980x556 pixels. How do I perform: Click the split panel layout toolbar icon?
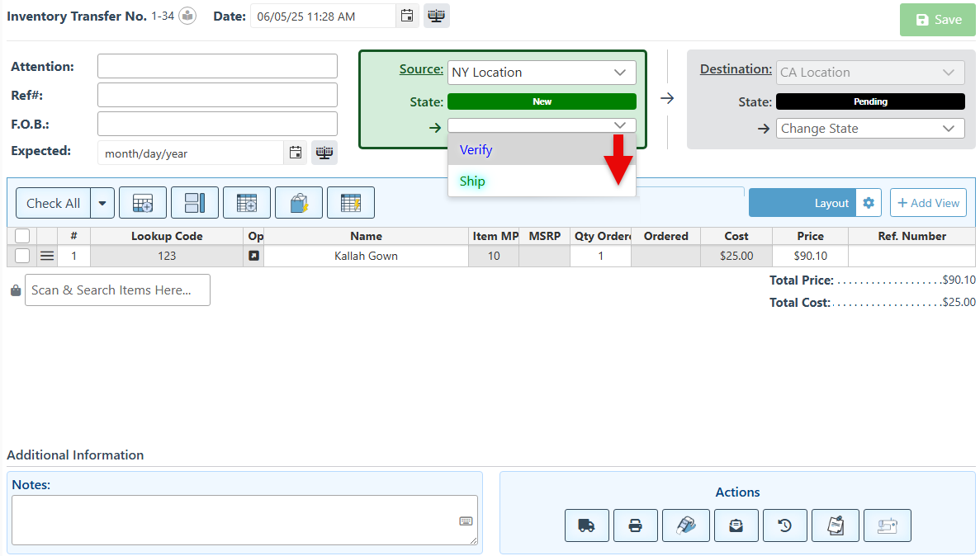coord(195,203)
